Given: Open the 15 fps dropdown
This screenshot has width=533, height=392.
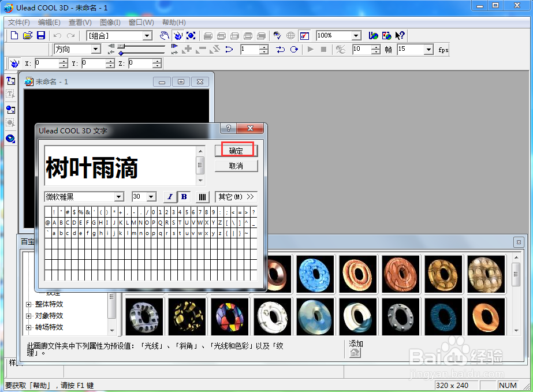Looking at the screenshot, I should [429, 49].
